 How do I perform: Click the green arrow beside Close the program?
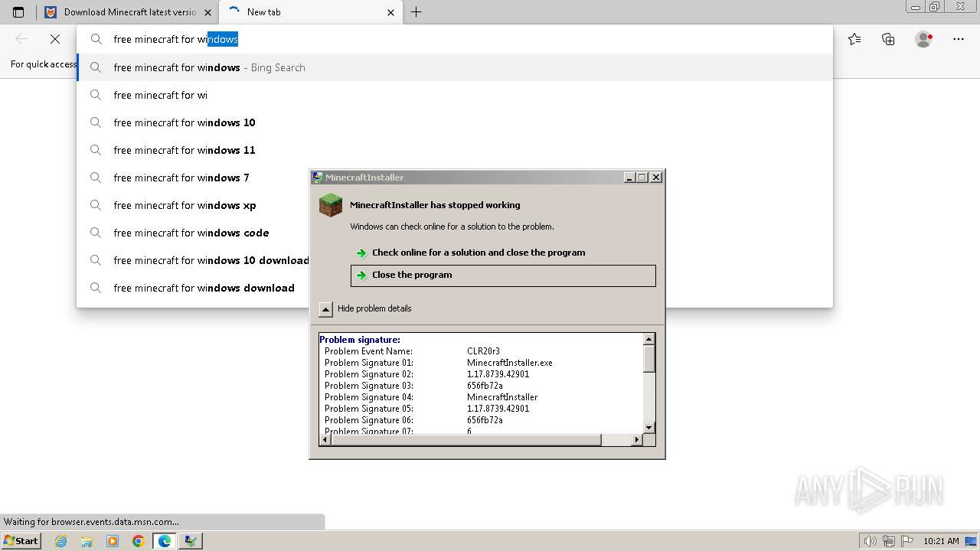point(361,275)
